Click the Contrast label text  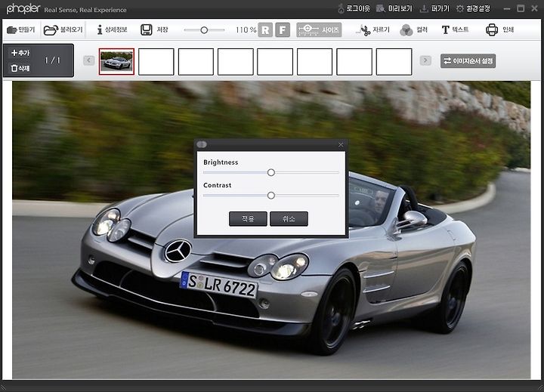pyautogui.click(x=217, y=185)
